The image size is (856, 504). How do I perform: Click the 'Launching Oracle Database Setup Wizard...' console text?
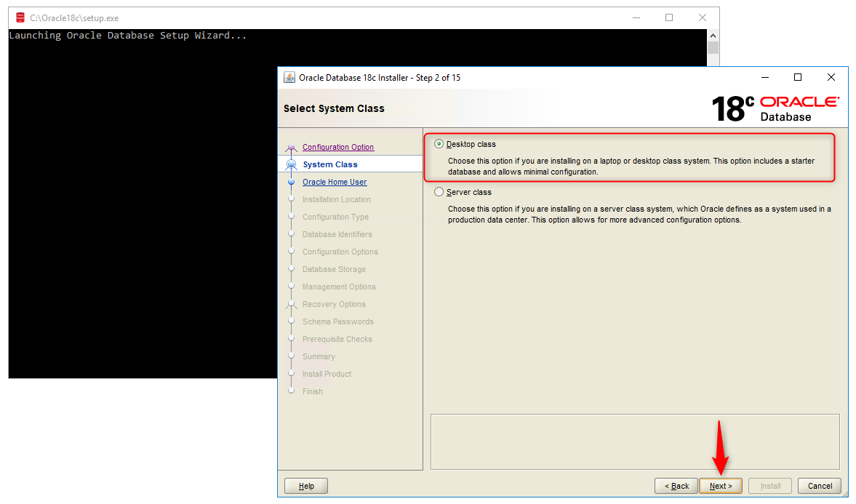click(x=128, y=36)
